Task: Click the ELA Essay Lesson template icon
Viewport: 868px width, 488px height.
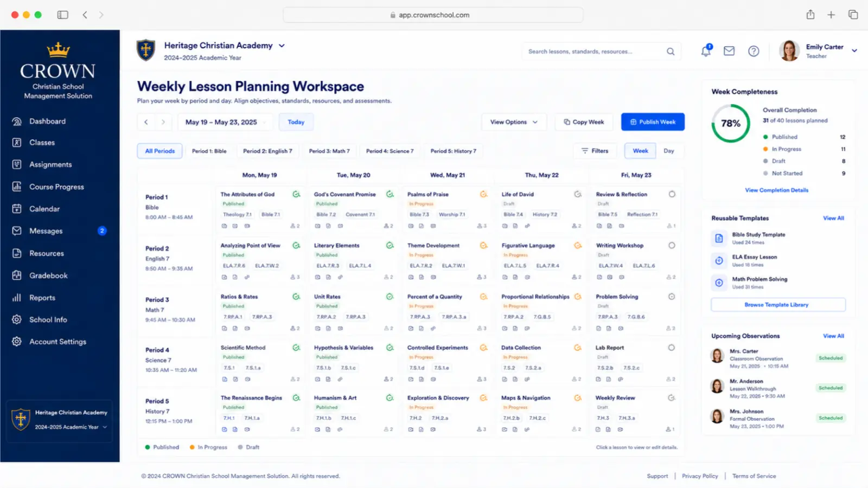Action: tap(719, 260)
